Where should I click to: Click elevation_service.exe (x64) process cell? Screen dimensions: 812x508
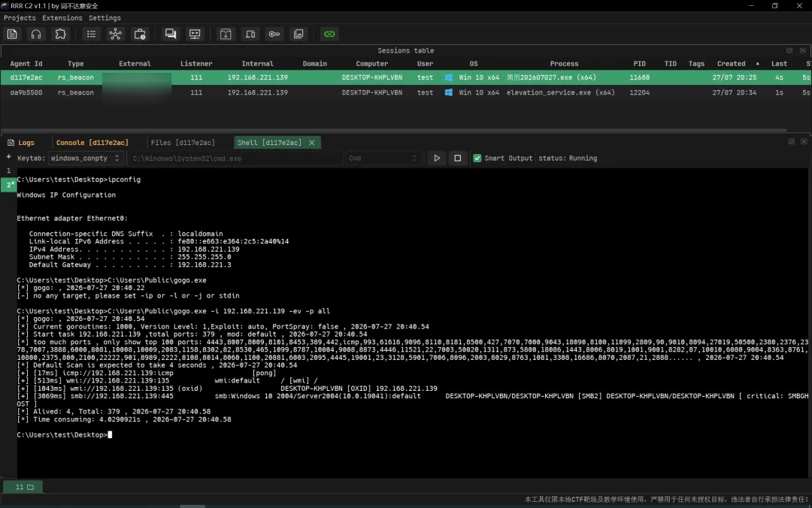click(560, 92)
